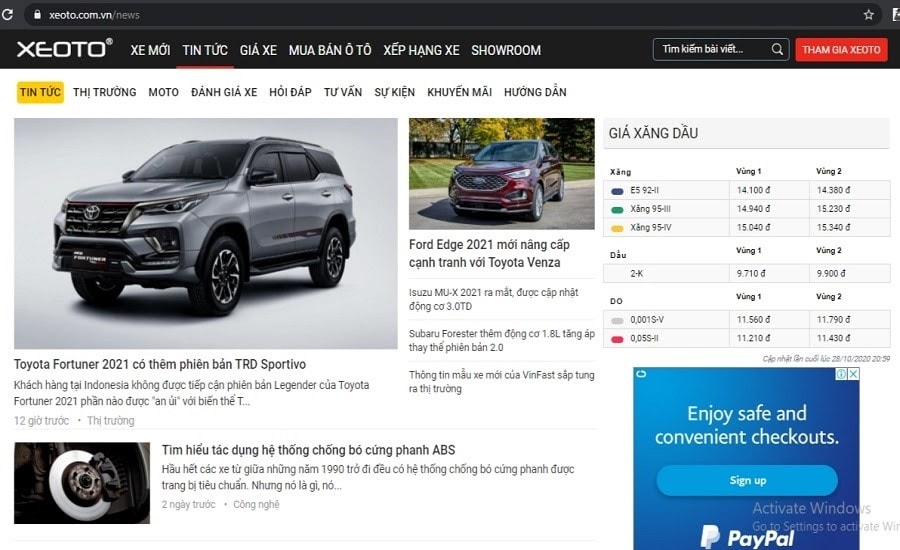The height and width of the screenshot is (550, 900).
Task: Click the green Xăng 95-III fuel marker
Action: (x=618, y=210)
